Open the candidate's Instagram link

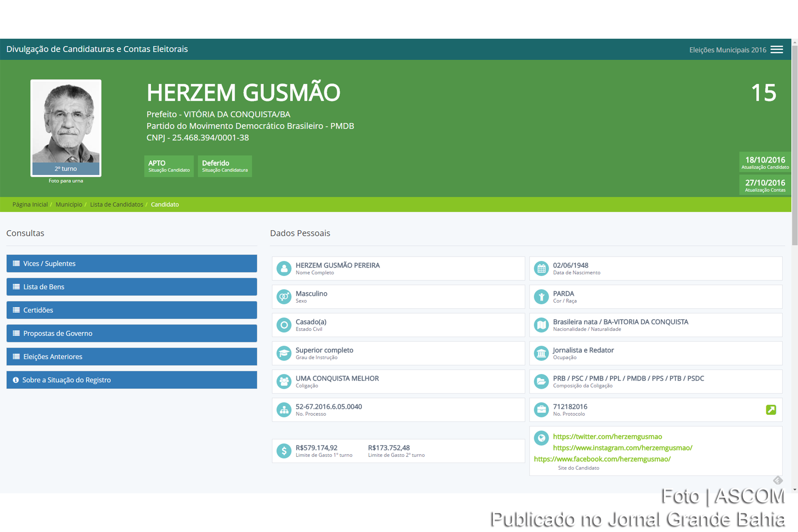622,448
